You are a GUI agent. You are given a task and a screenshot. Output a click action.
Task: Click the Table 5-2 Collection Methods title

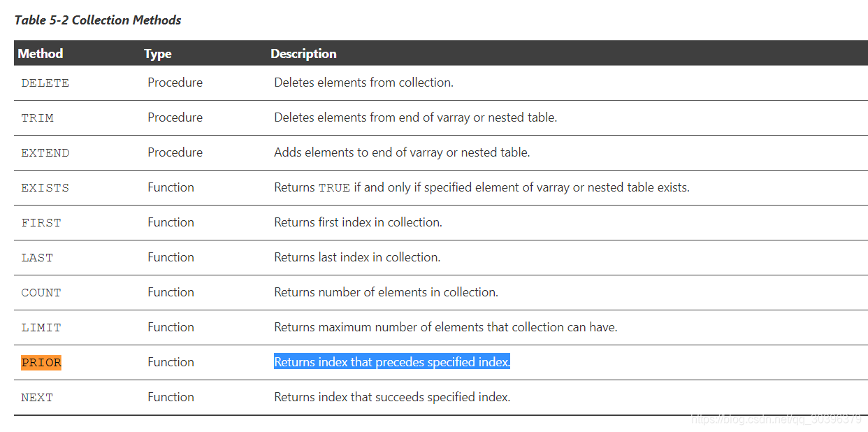point(98,20)
